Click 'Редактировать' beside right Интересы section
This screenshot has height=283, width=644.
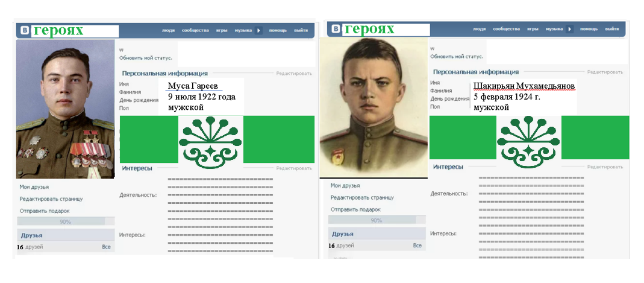point(605,167)
